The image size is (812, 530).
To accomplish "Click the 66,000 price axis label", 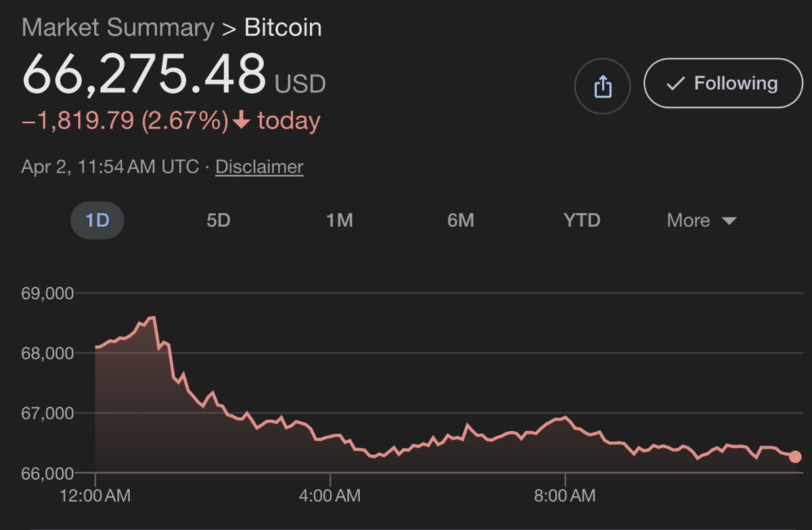I will [x=47, y=472].
